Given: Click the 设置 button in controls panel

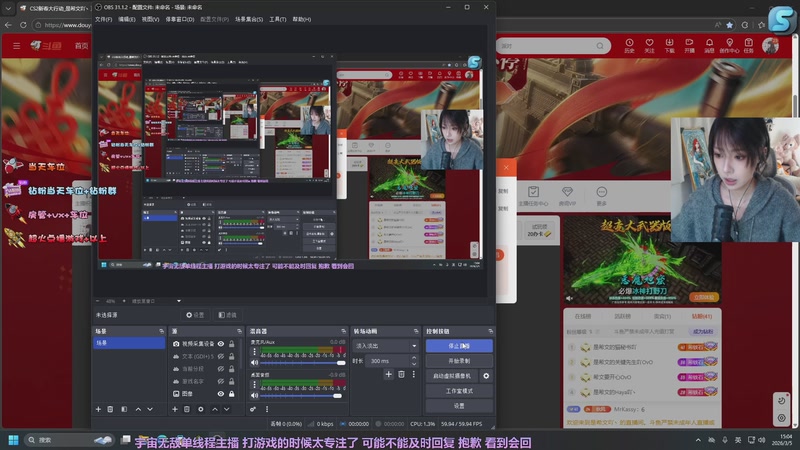Looking at the screenshot, I should (459, 406).
